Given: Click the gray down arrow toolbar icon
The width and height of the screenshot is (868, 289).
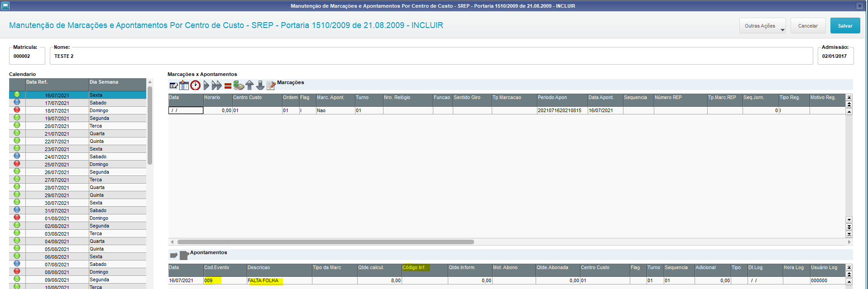Looking at the screenshot, I should pyautogui.click(x=260, y=85).
